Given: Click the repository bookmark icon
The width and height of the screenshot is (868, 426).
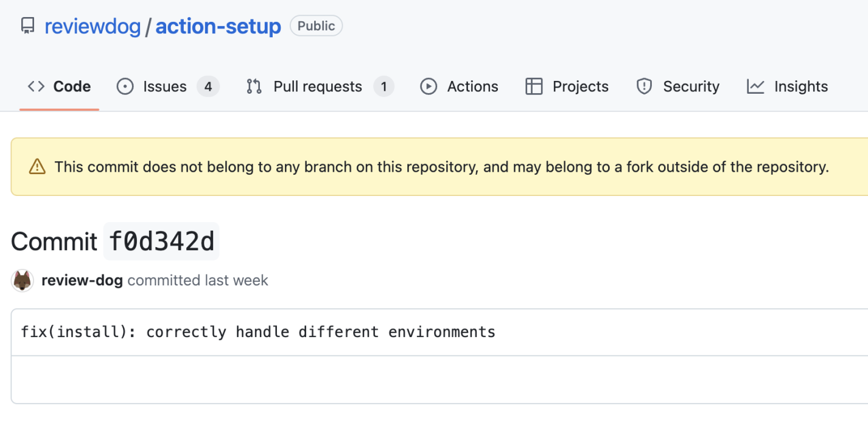Looking at the screenshot, I should 27,26.
